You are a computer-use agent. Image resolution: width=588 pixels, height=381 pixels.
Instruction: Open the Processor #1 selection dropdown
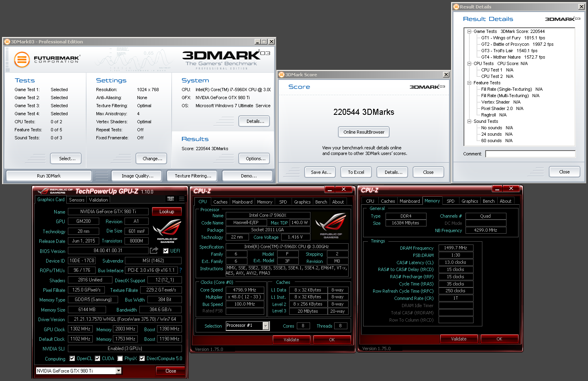pyautogui.click(x=265, y=326)
